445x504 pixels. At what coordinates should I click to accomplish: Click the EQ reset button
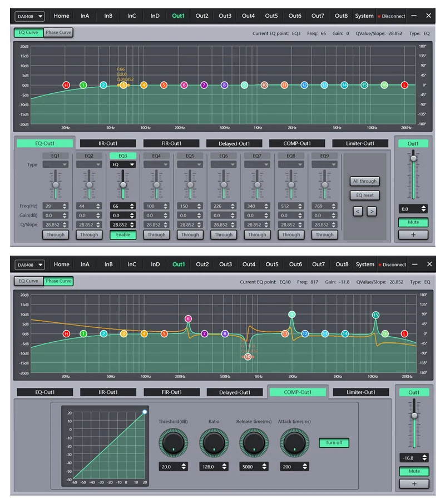click(364, 195)
